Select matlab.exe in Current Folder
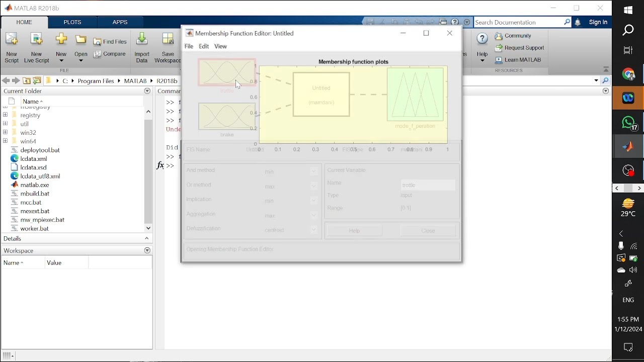The width and height of the screenshot is (644, 362). (x=35, y=185)
